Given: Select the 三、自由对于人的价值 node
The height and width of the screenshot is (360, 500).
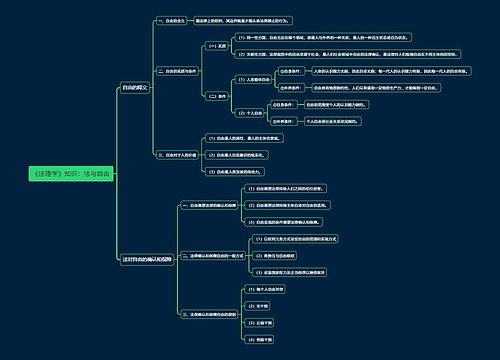Looking at the screenshot, I should (x=177, y=155).
